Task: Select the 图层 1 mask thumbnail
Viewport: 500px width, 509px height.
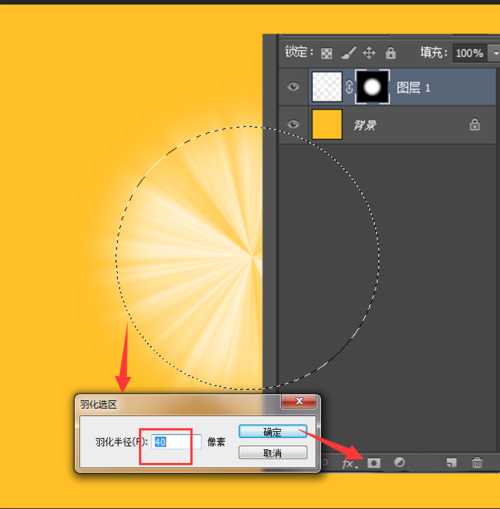Action: click(372, 87)
